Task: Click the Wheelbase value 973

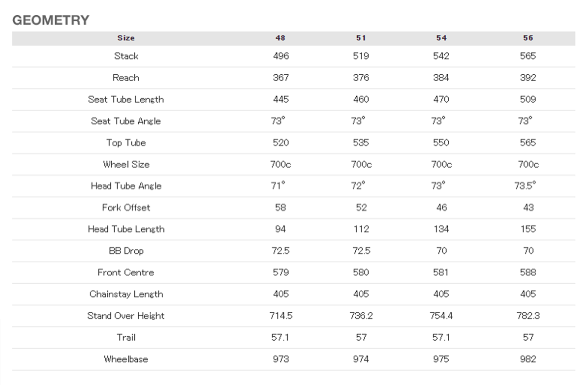Action: (x=281, y=359)
